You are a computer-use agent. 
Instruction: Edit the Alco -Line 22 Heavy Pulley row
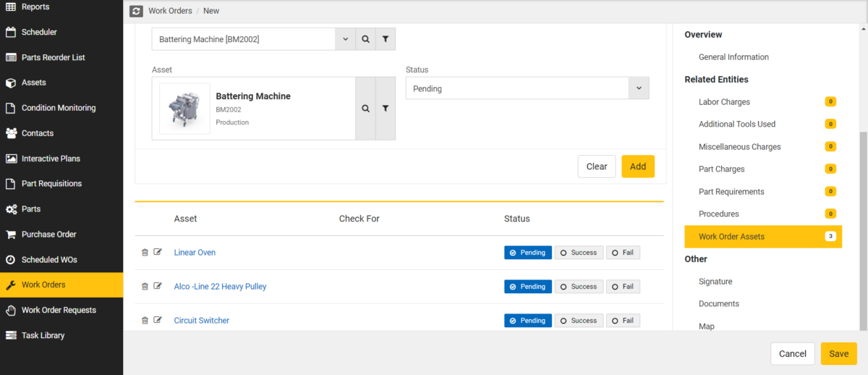pos(158,287)
